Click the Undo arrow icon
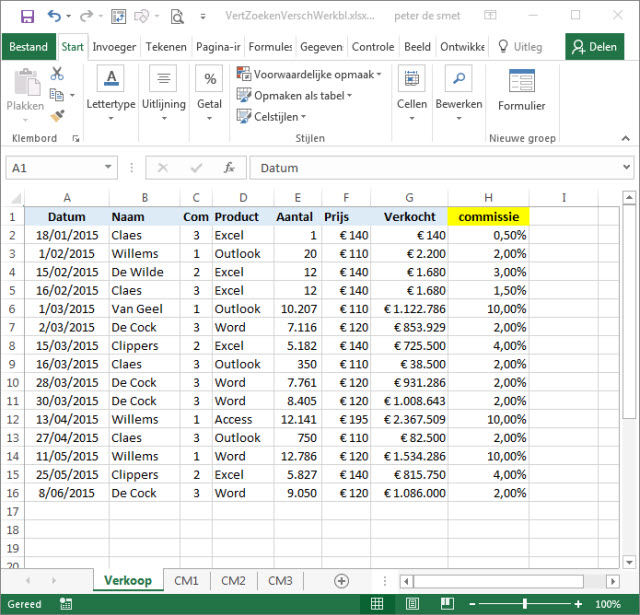The width and height of the screenshot is (640, 615). tap(54, 16)
